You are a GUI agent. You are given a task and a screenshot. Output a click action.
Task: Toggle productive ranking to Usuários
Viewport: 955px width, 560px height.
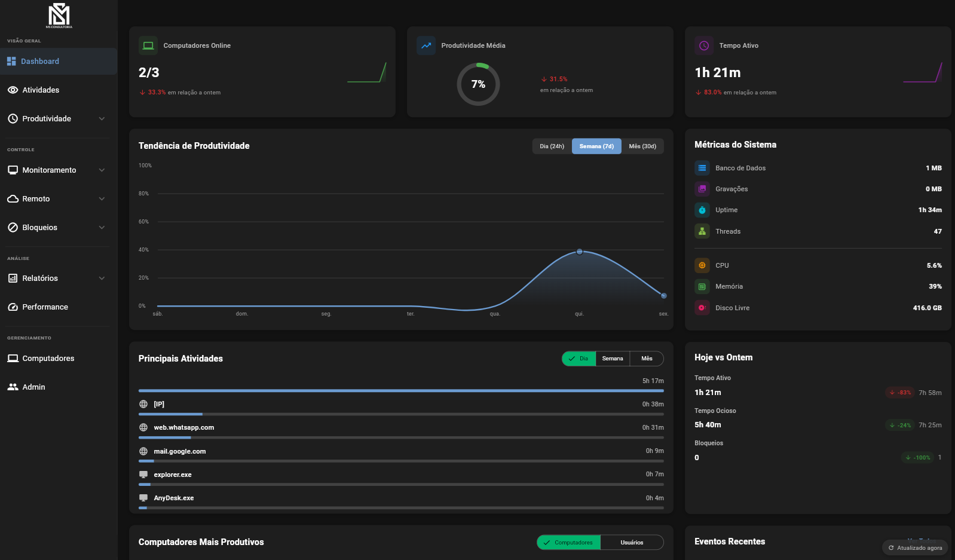[x=632, y=543]
